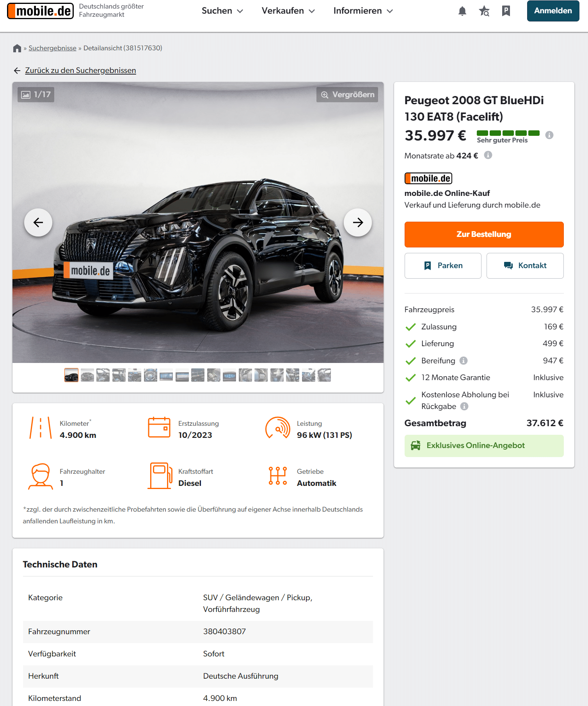Click the Zulassung green checkmark
This screenshot has width=588, height=706.
[x=410, y=327]
